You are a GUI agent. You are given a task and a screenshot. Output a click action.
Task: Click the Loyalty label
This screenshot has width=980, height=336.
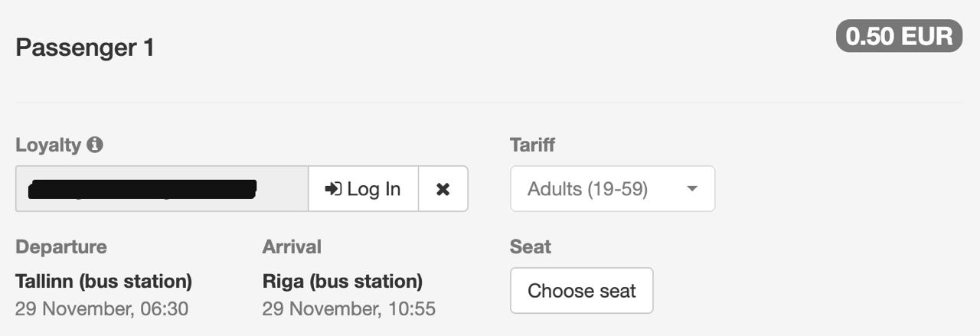tap(48, 145)
